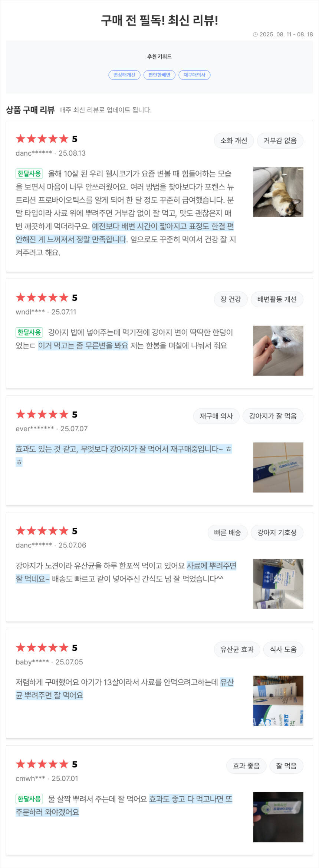Click the 거부감 없음 tag
Viewport: 319px width, 868px height.
[280, 140]
